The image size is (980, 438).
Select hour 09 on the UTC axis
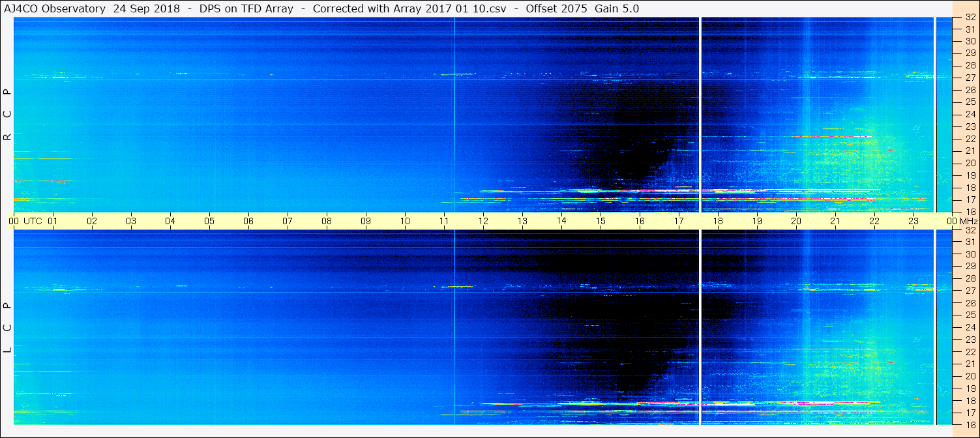coord(366,221)
